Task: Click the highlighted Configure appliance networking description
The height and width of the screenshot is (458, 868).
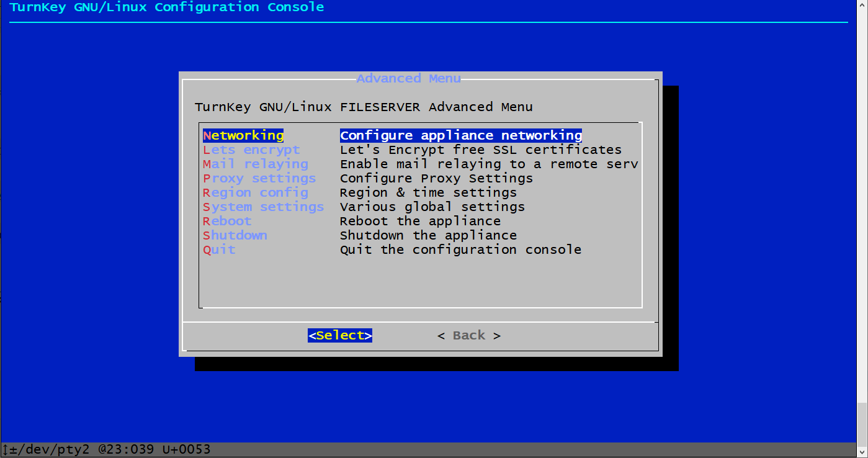Action: pyautogui.click(x=460, y=135)
